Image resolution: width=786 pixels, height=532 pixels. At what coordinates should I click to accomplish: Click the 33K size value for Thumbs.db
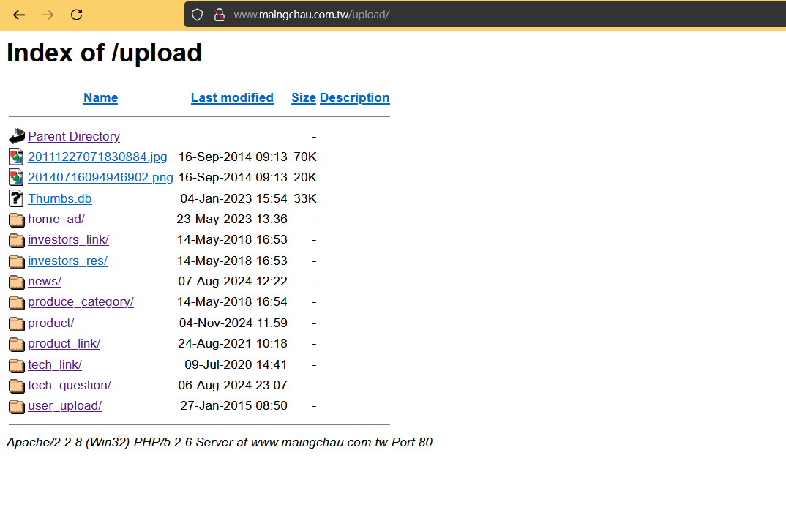click(x=305, y=198)
